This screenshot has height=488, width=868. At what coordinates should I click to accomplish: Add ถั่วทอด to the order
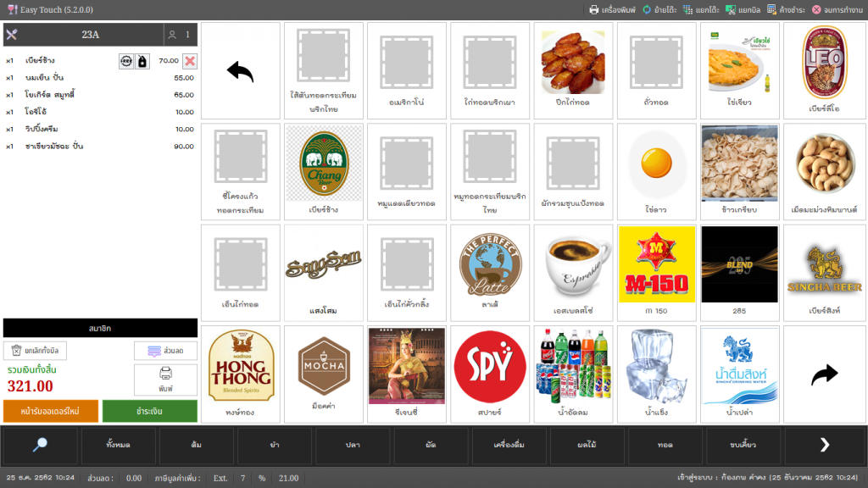pyautogui.click(x=657, y=71)
